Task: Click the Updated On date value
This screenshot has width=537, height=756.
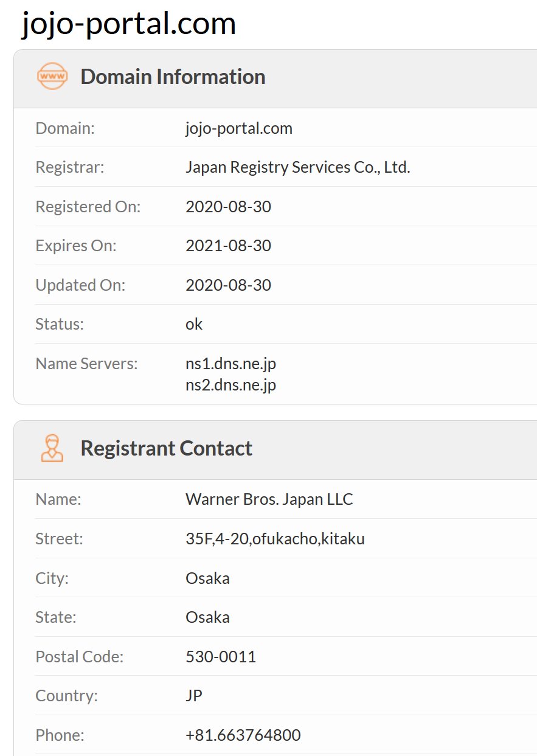Action: tap(228, 285)
